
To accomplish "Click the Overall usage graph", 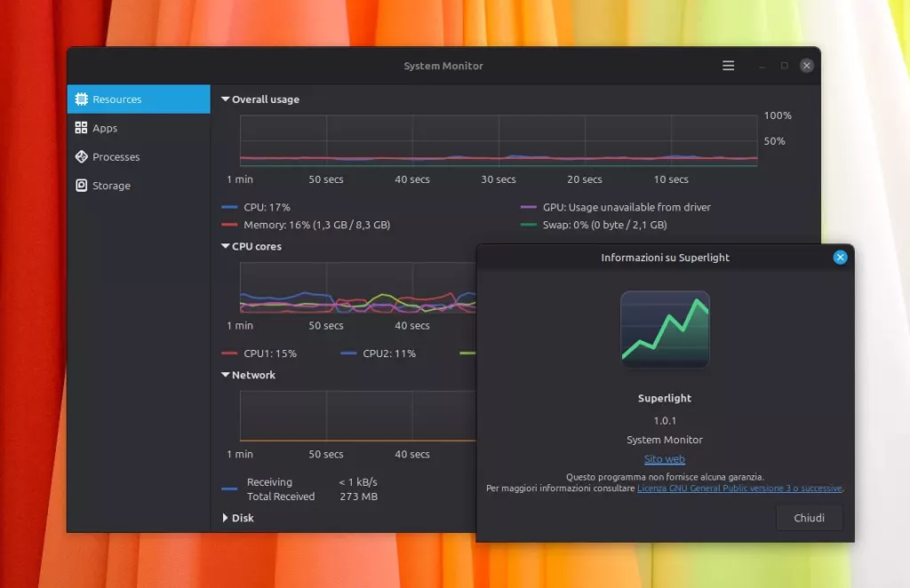I will [499, 141].
